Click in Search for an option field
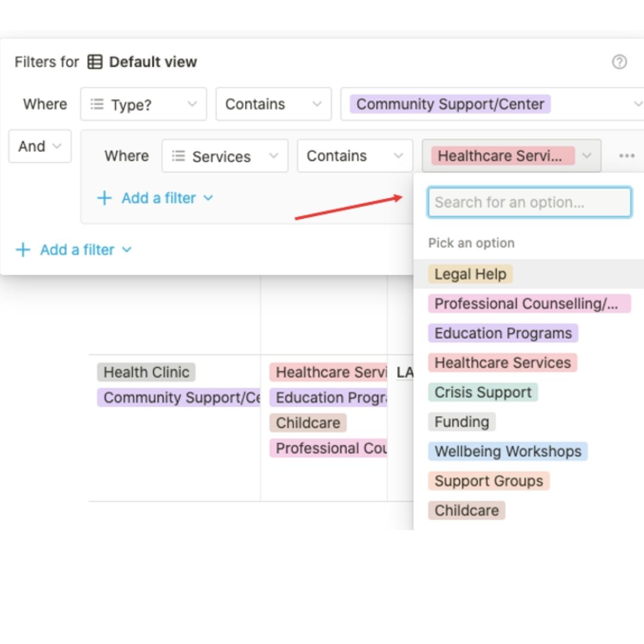This screenshot has width=644, height=644. (529, 202)
